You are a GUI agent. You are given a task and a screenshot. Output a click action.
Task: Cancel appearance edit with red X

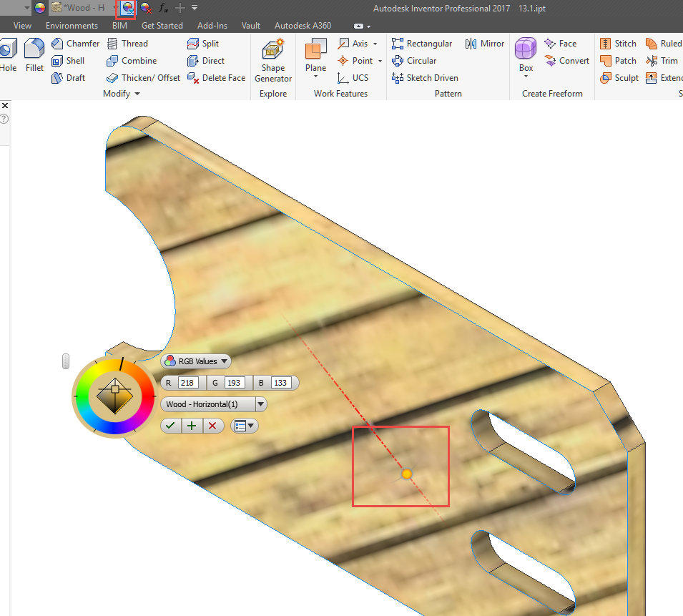tap(212, 425)
